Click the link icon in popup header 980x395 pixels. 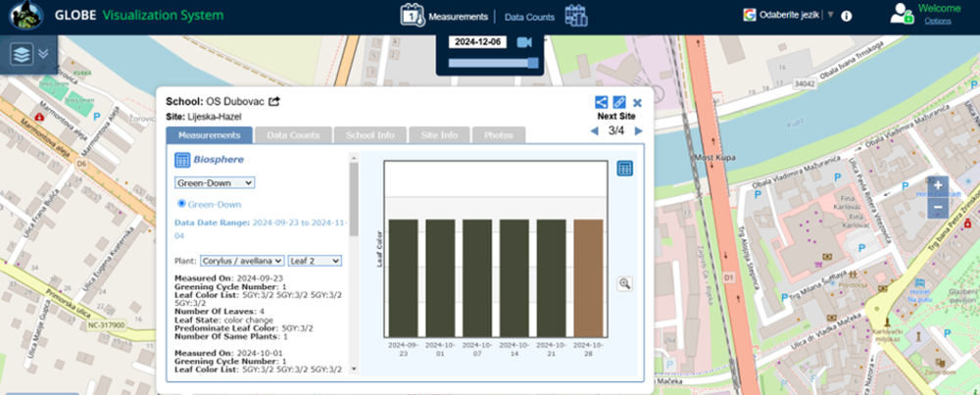click(x=619, y=102)
